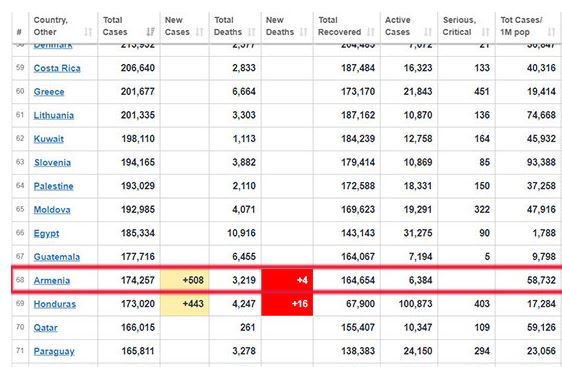Follow the Costa Rica link

point(57,68)
